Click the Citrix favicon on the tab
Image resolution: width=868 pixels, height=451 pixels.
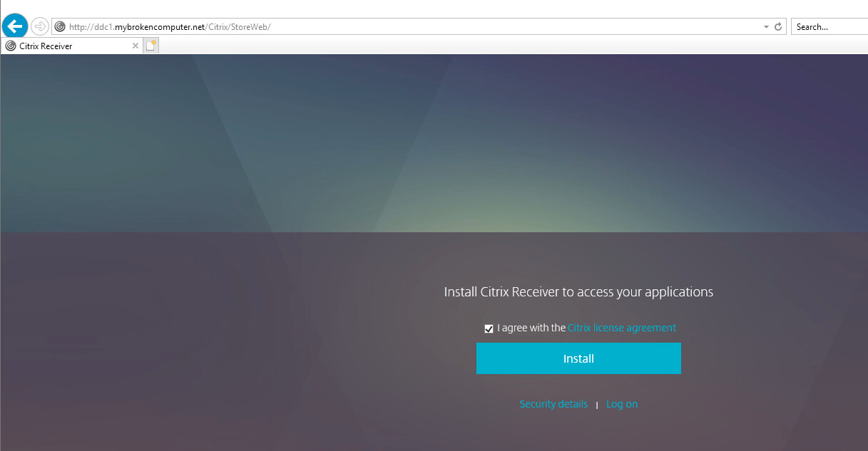11,46
